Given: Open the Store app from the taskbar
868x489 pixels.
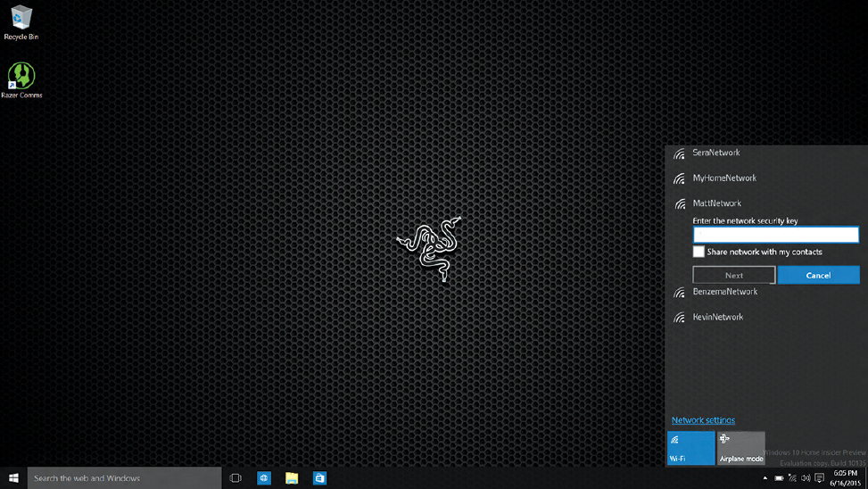Looking at the screenshot, I should (x=319, y=478).
